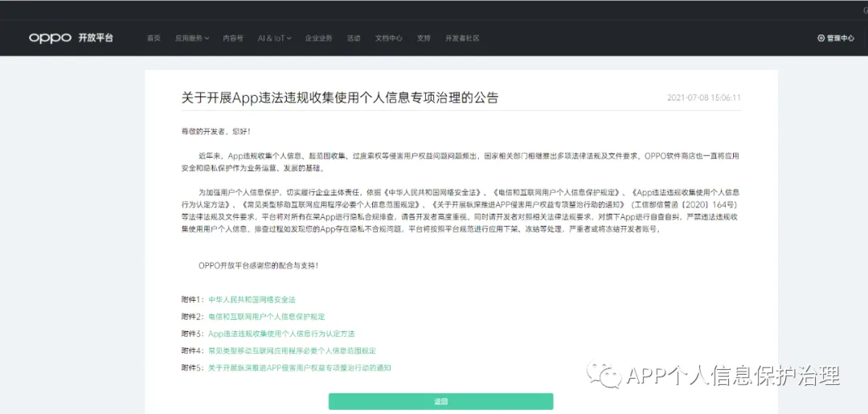Expand the AI & IoT dropdown menu
This screenshot has height=414, width=868.
(275, 39)
